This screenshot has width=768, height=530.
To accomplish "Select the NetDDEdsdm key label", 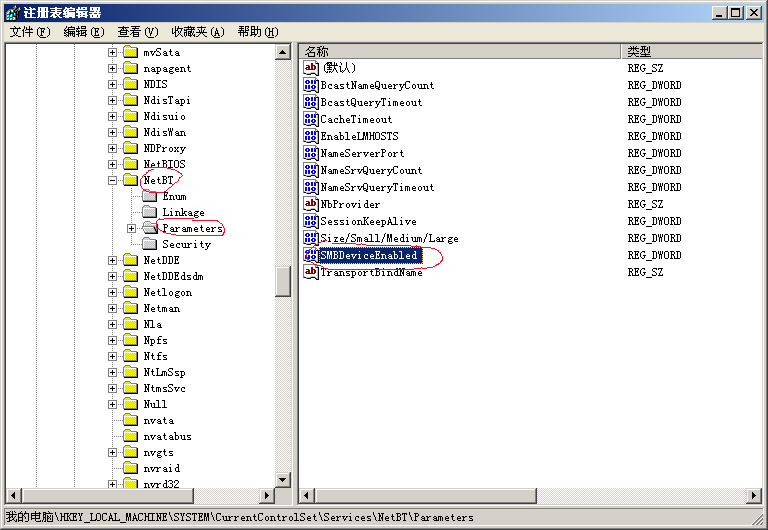I will click(173, 276).
